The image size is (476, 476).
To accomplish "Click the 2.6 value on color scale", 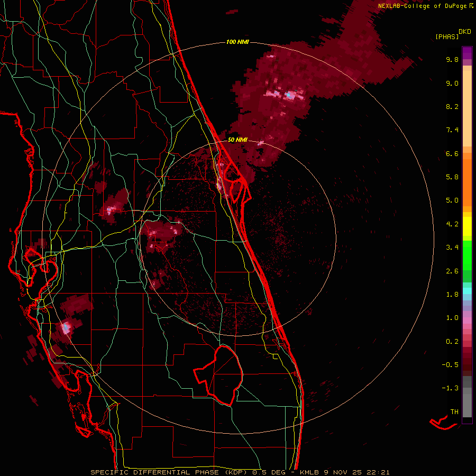I will (452, 271).
